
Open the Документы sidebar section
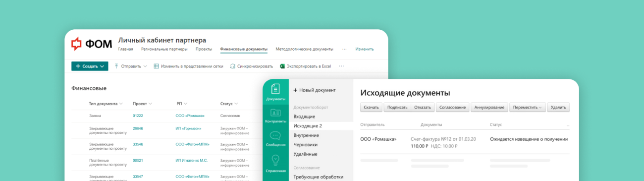tap(275, 92)
